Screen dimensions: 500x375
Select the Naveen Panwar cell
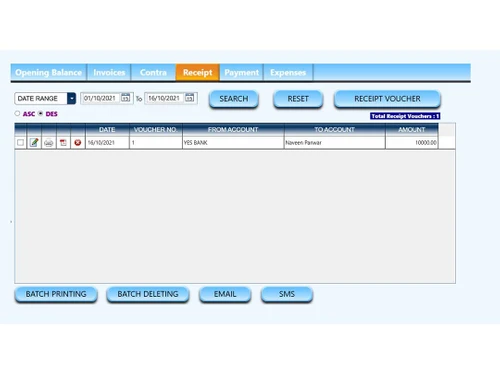(x=335, y=143)
